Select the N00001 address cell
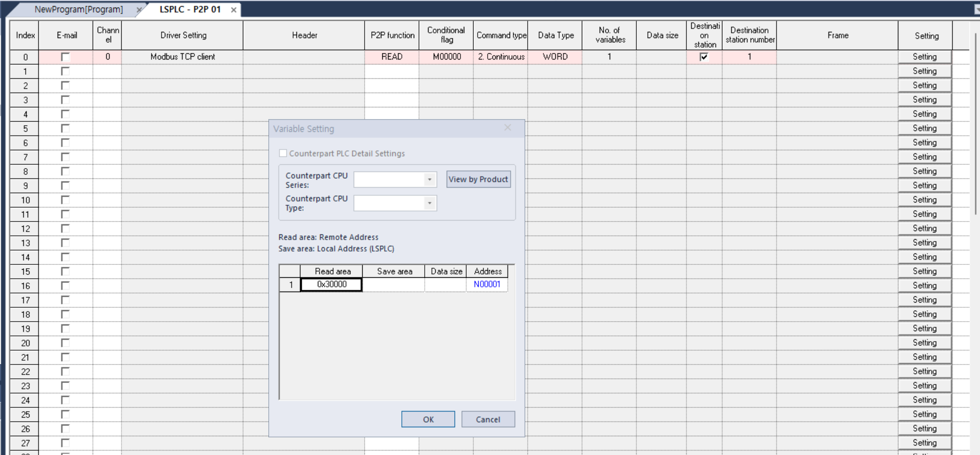This screenshot has height=455, width=980. tap(487, 284)
